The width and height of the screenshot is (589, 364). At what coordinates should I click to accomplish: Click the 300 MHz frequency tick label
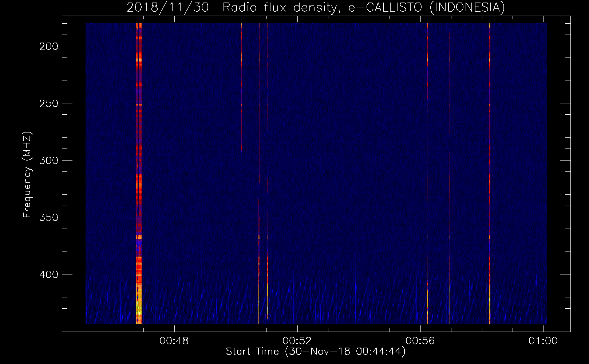[49, 161]
